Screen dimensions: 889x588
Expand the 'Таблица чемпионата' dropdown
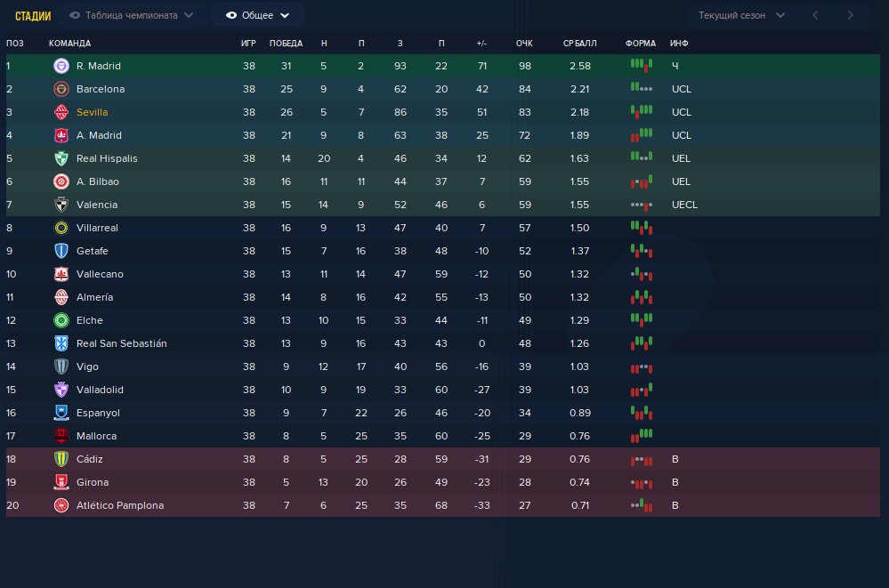[x=132, y=15]
